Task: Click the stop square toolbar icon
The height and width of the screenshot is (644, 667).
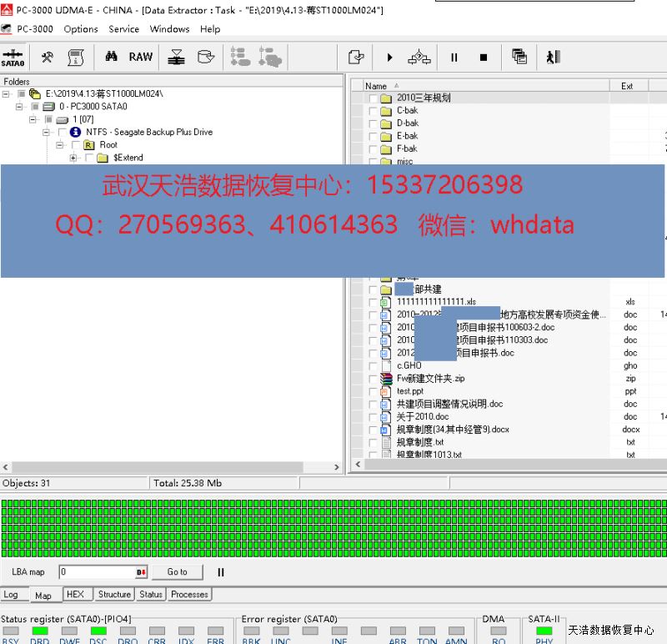Action: [483, 58]
